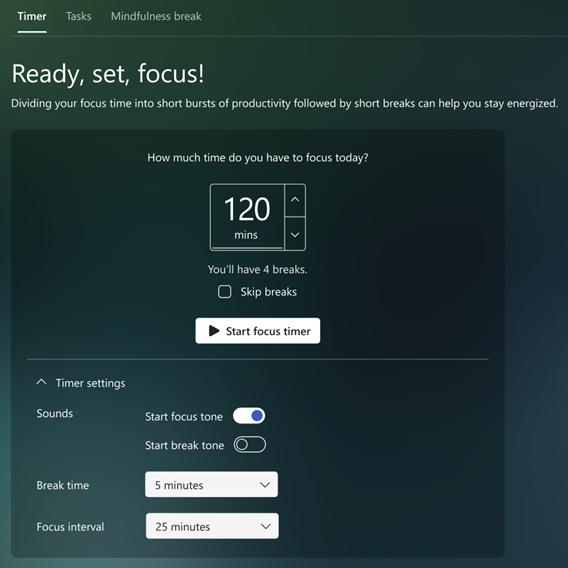Click the Start focus tone label
Screen dimensions: 568x568
184,417
